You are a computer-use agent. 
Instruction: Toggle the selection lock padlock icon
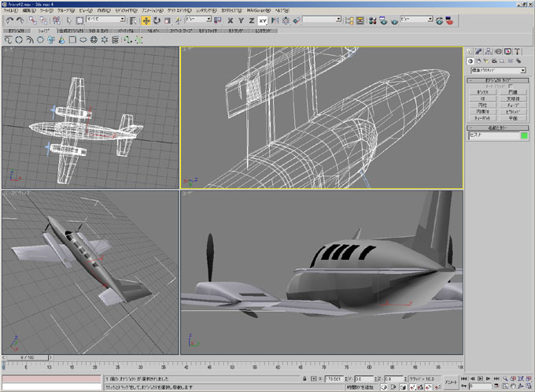click(304, 379)
